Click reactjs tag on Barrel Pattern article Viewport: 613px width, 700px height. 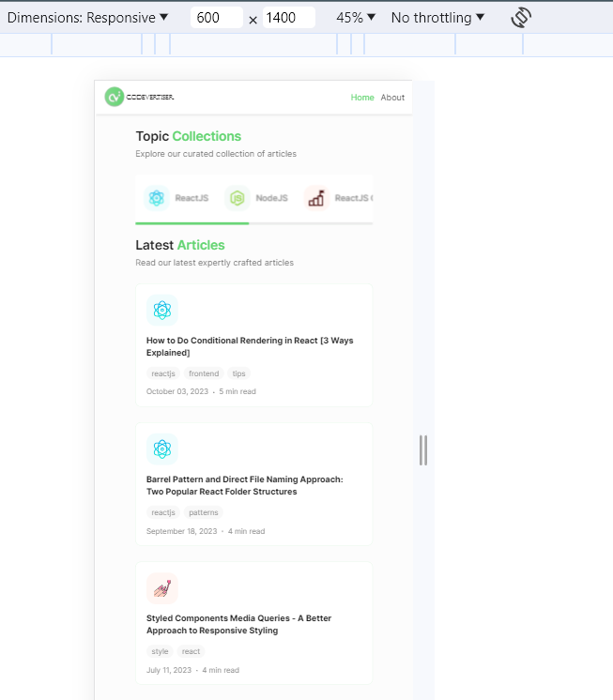[x=163, y=512]
